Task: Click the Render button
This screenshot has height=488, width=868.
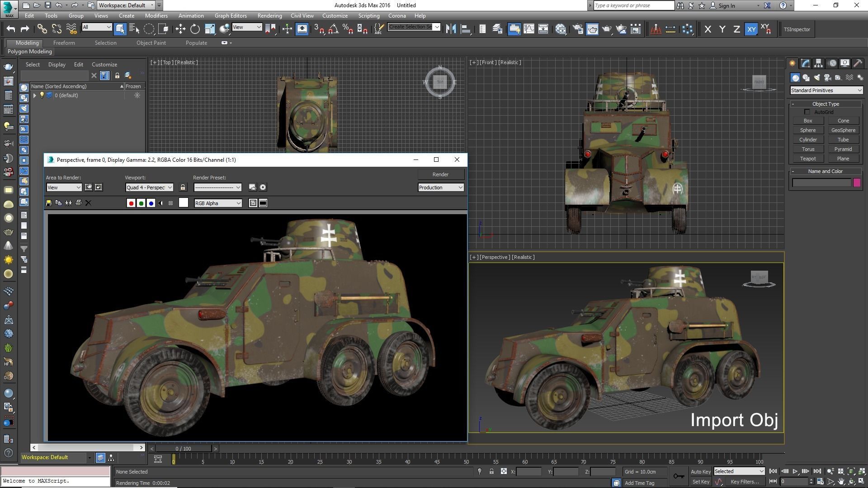Action: click(441, 174)
